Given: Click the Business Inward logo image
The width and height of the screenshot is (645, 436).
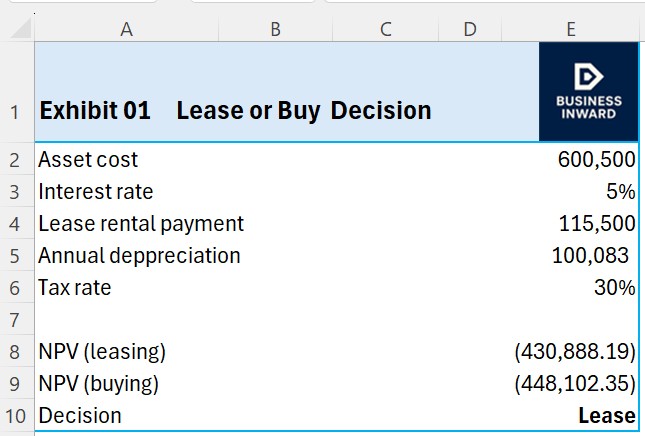Looking at the screenshot, I should (589, 91).
